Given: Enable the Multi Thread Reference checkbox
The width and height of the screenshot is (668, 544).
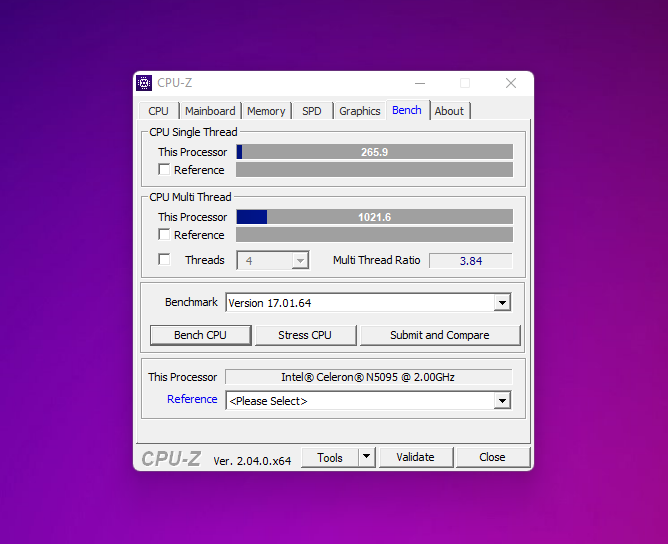Looking at the screenshot, I should coord(165,235).
